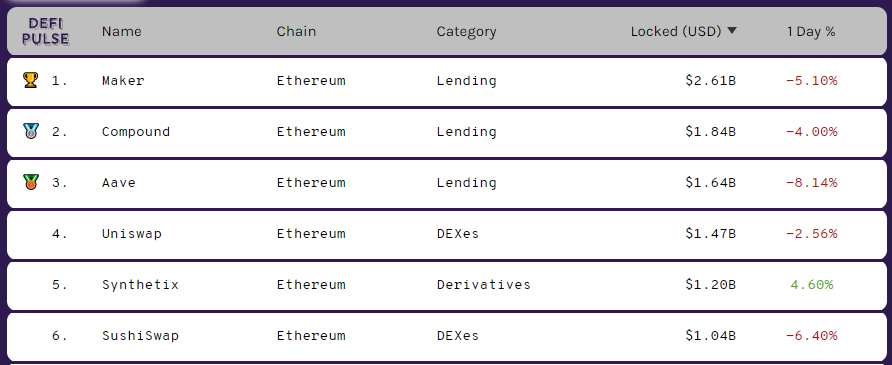892x365 pixels.
Task: Toggle the Locked (USD) sort arrow
Action: [732, 31]
